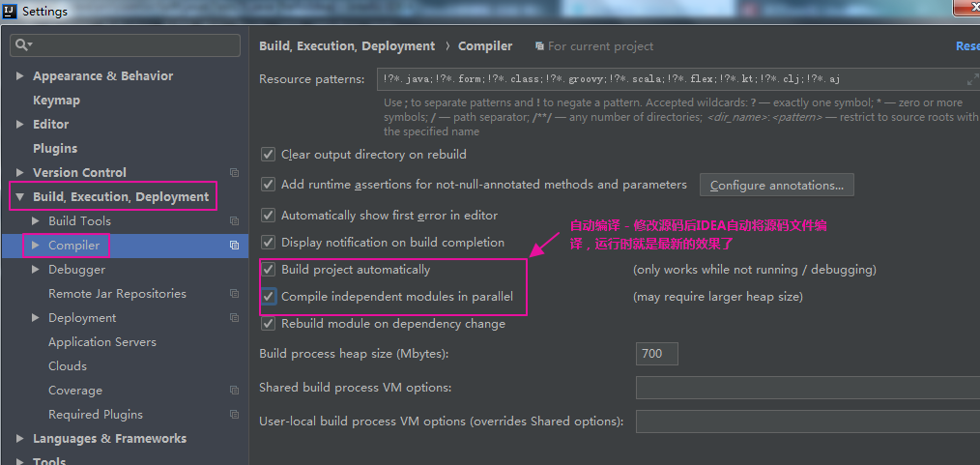Screen dimensions: 980x465
Task: Click '(only works while not running / debugging)' note
Action: click(x=755, y=270)
